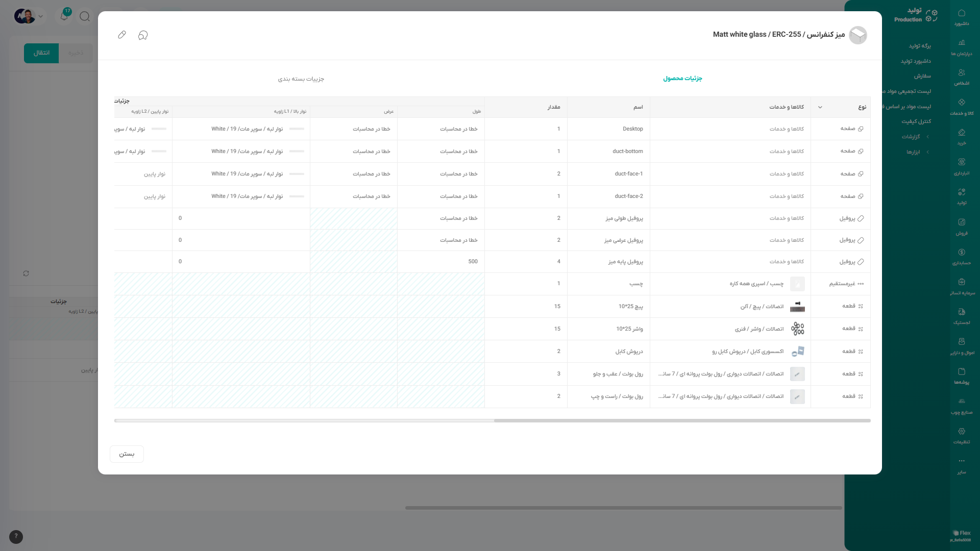Open the notifications bell with badge 17

(64, 16)
